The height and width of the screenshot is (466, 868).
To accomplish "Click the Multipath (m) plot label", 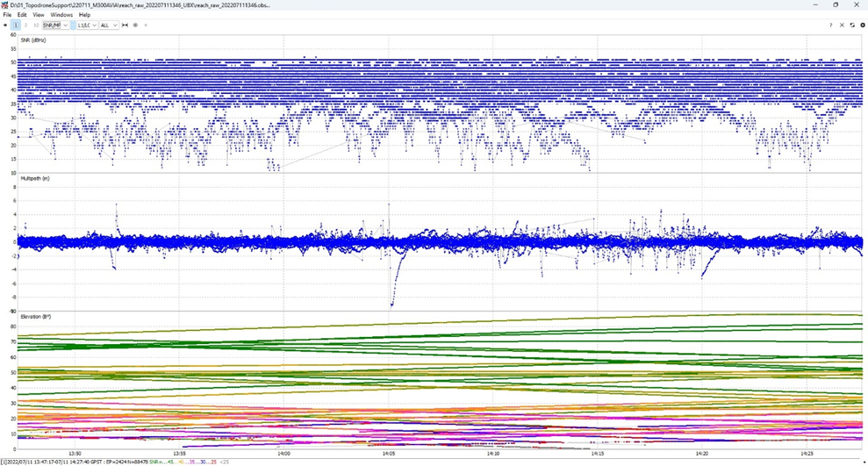I will pyautogui.click(x=35, y=179).
